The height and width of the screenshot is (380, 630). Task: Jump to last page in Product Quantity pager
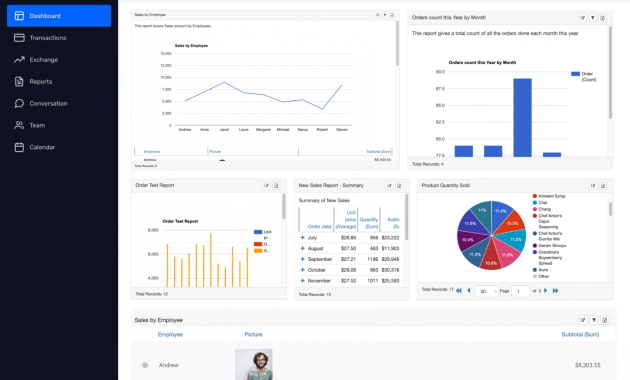pyautogui.click(x=555, y=290)
